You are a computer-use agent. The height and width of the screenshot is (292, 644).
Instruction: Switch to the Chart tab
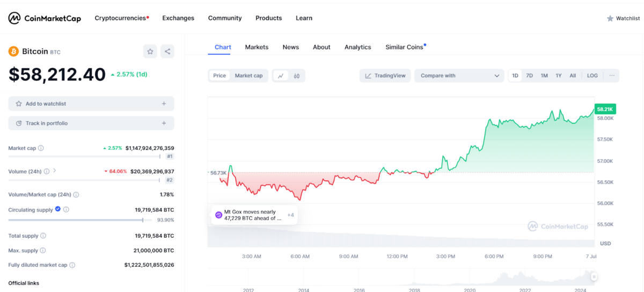223,47
